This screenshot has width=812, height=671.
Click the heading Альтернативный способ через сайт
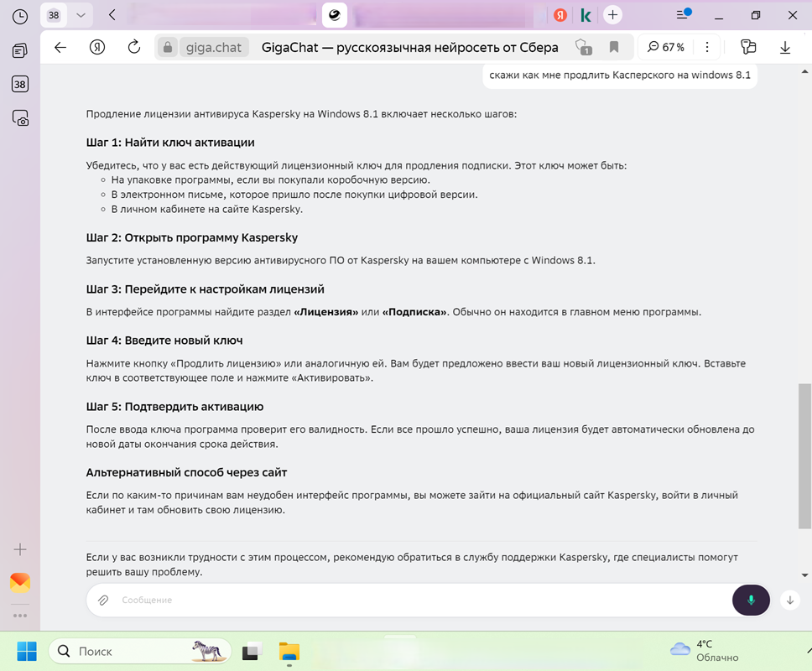point(186,472)
